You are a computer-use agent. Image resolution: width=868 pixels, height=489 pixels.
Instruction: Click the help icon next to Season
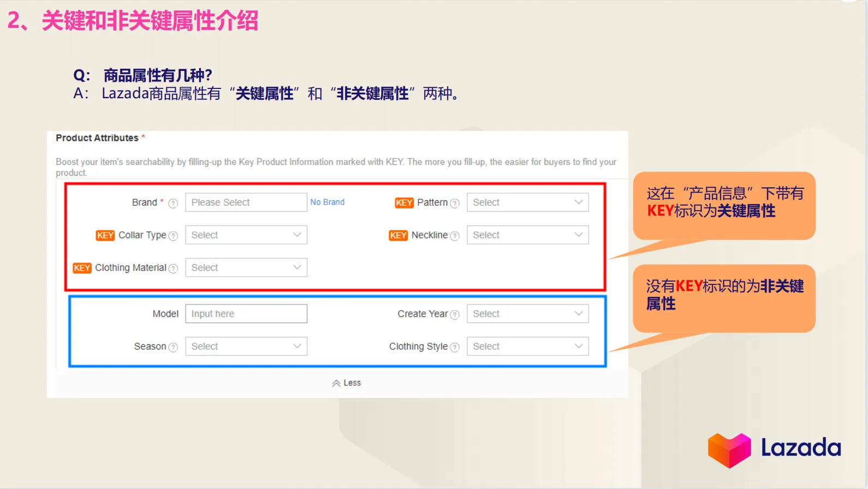173,347
